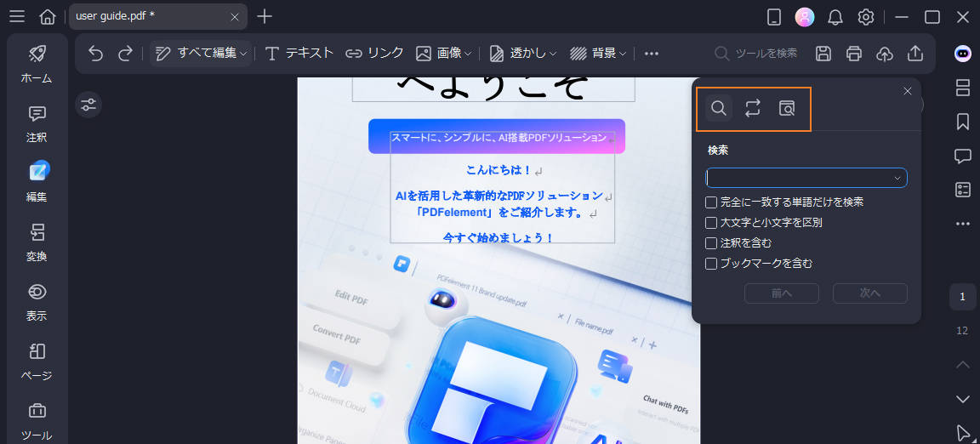
Task: Select the cursor tool at bottom right
Action: pyautogui.click(x=962, y=433)
